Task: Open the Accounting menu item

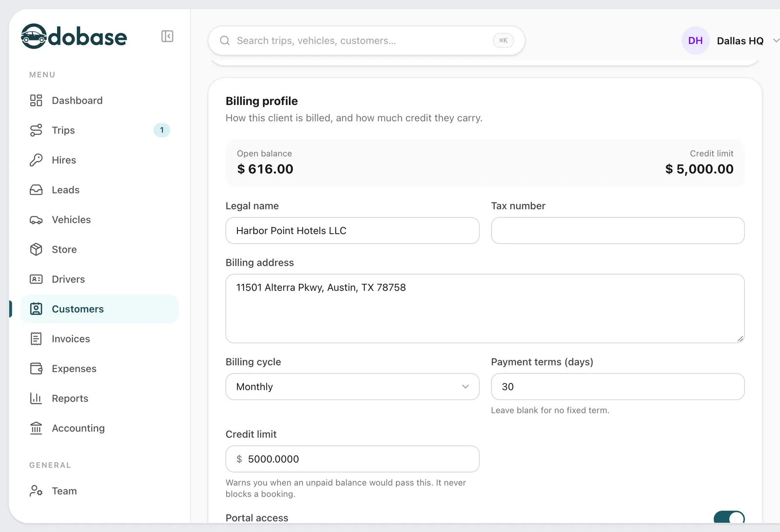Action: [x=99, y=428]
